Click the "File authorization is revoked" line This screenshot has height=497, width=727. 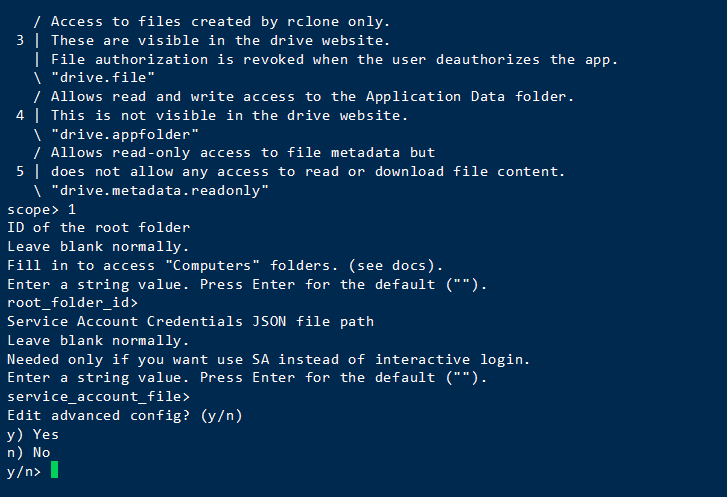point(334,59)
